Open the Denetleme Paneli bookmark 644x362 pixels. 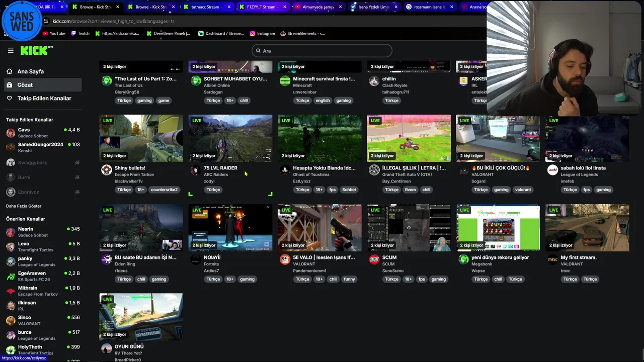coord(169,34)
